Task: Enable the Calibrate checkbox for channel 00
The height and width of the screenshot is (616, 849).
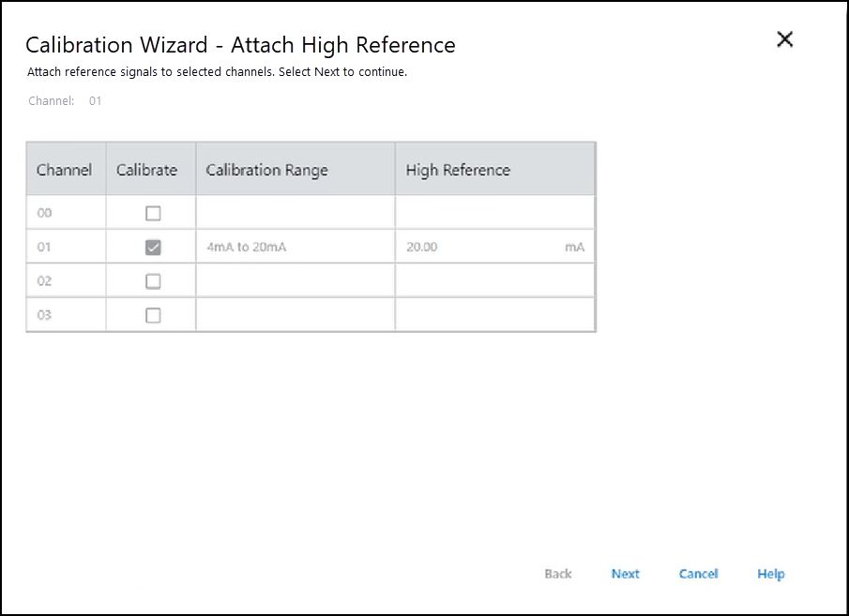Action: pos(153,213)
